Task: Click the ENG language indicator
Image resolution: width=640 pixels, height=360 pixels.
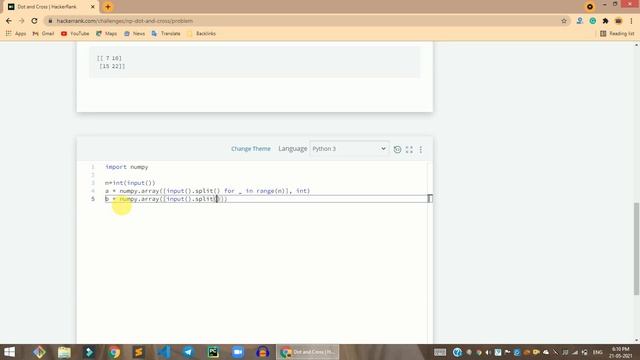Action: (x=598, y=352)
